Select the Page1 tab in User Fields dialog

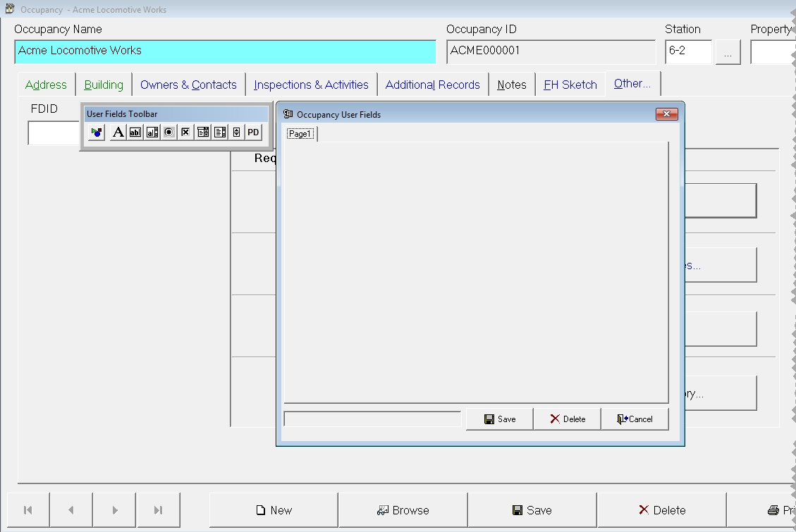(x=300, y=134)
